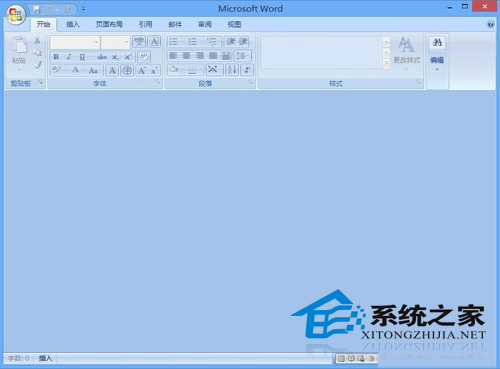The image size is (500, 369).
Task: Switch to the 视图 tab
Action: click(x=234, y=24)
